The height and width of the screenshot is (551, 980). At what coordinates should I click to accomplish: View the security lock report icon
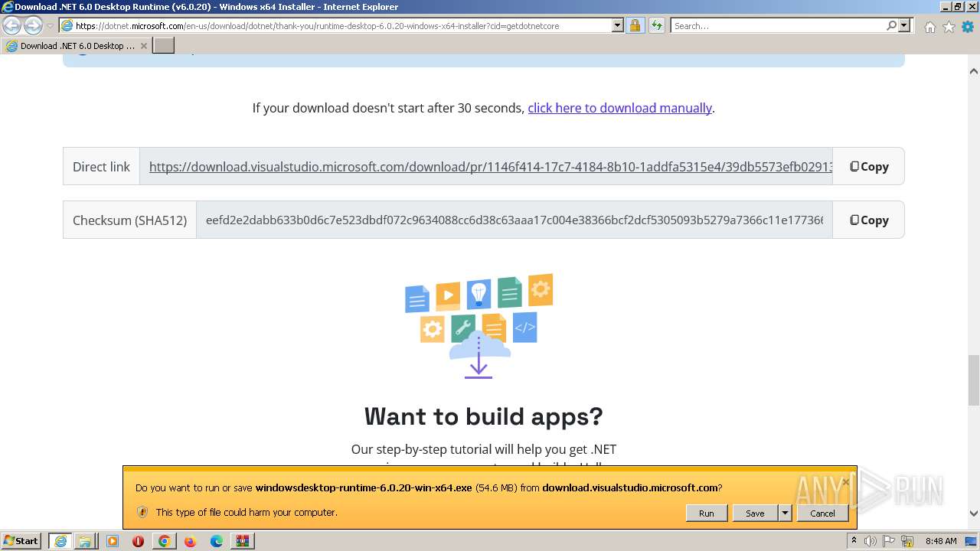tap(635, 25)
